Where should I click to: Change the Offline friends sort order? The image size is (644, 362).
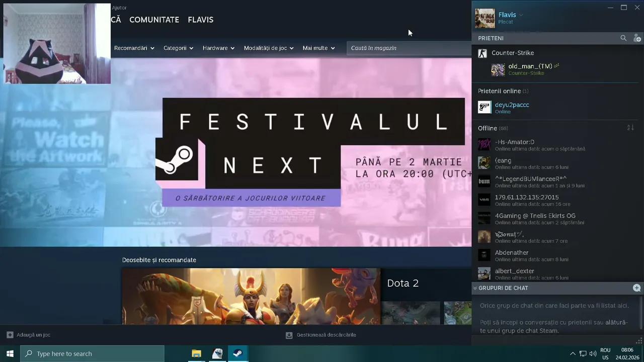[630, 128]
